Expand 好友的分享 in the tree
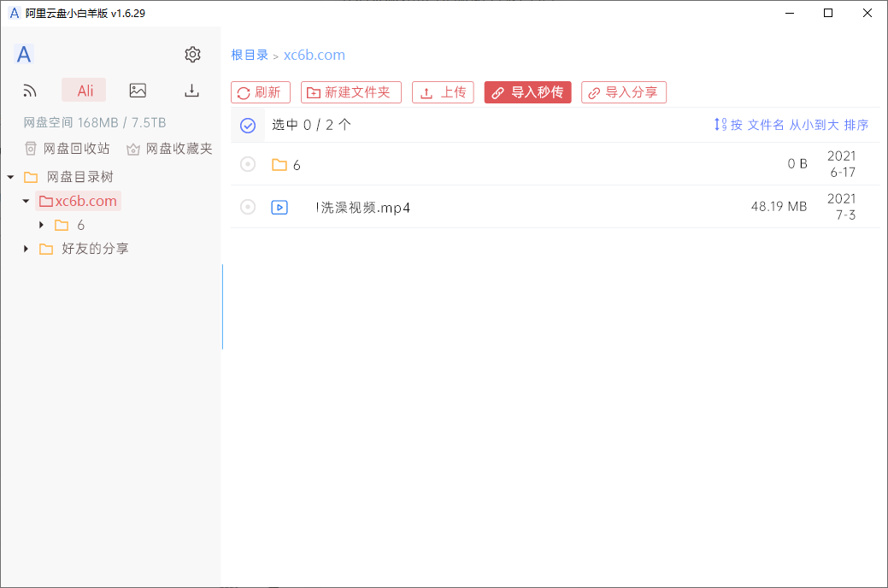This screenshot has height=588, width=888. (25, 249)
